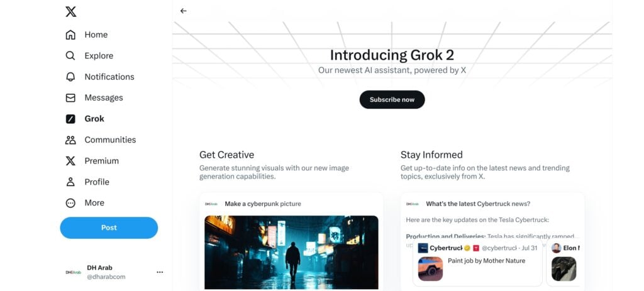Click the X logo at top left
The height and width of the screenshot is (291, 644).
pyautogui.click(x=70, y=11)
